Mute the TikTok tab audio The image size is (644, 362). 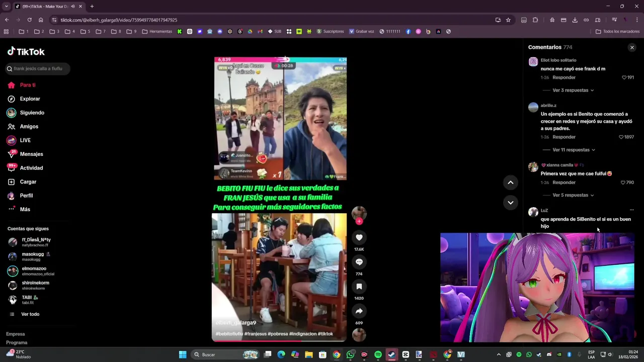point(73,7)
